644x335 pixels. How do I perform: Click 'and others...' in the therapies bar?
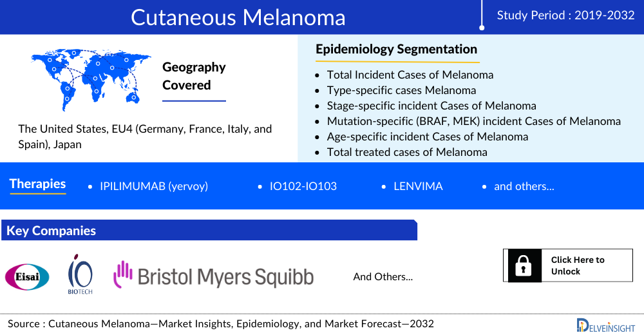click(524, 186)
